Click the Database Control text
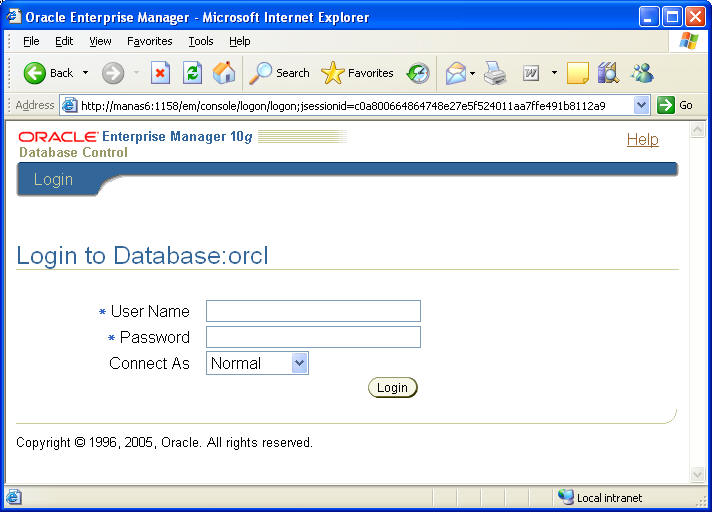The width and height of the screenshot is (712, 512). (73, 152)
